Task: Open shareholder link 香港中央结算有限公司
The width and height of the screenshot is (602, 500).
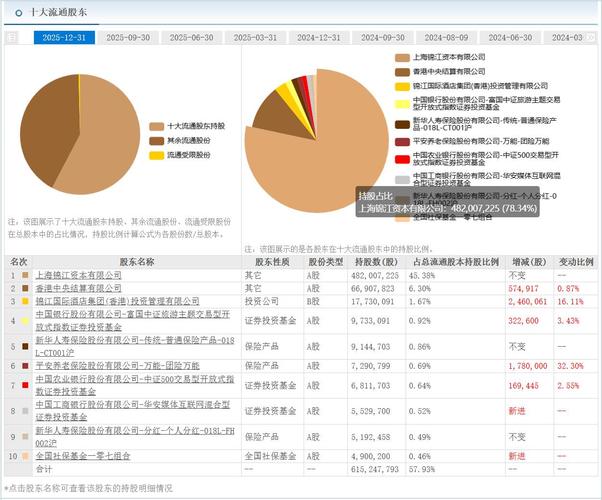Action: (x=78, y=288)
